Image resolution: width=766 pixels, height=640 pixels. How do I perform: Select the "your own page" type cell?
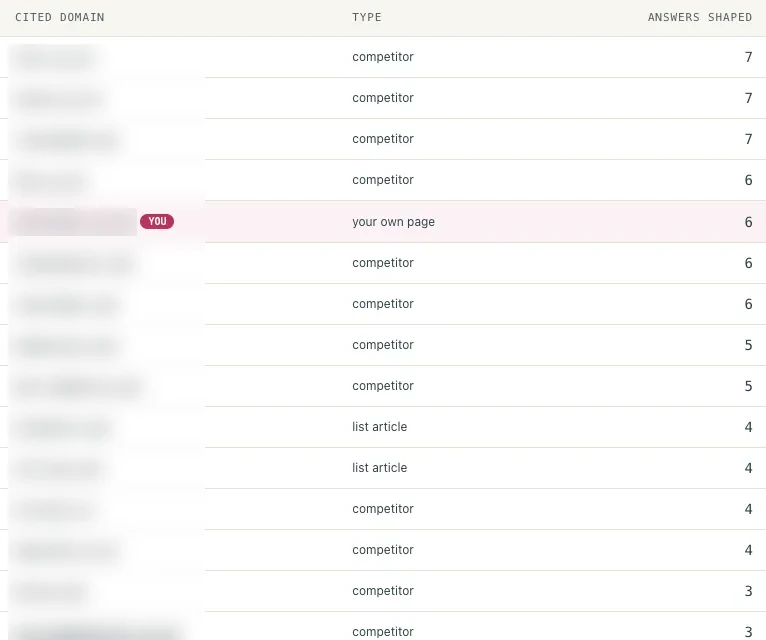point(393,222)
